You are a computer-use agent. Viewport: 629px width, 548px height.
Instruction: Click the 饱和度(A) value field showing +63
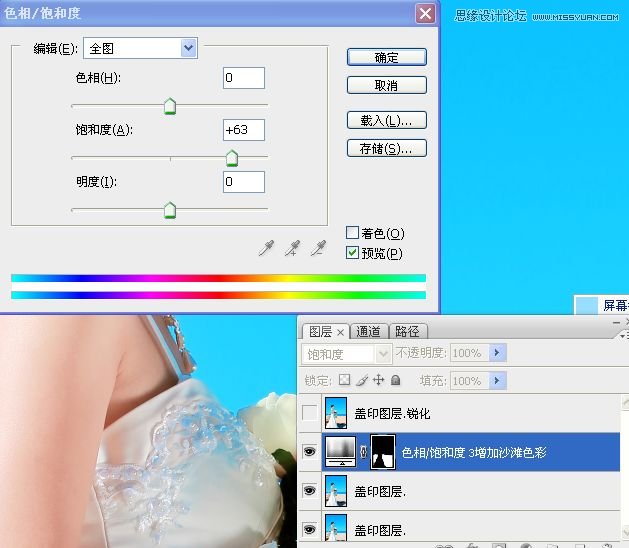244,130
